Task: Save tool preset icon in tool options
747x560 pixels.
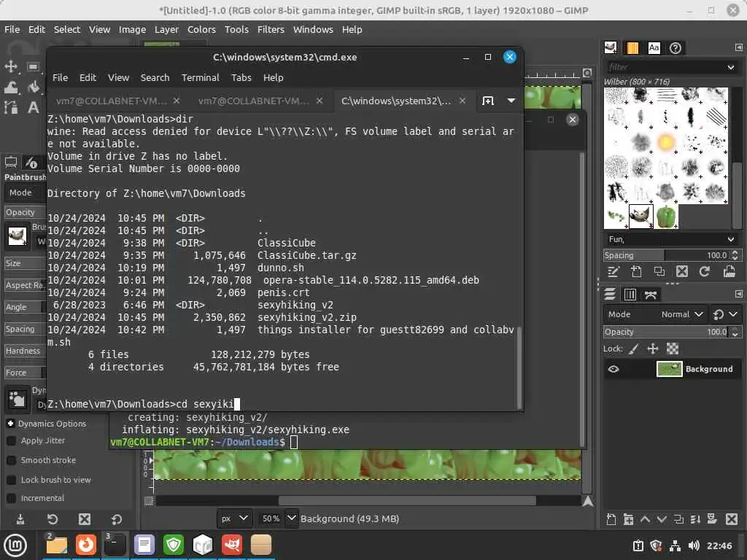Action: click(x=20, y=519)
